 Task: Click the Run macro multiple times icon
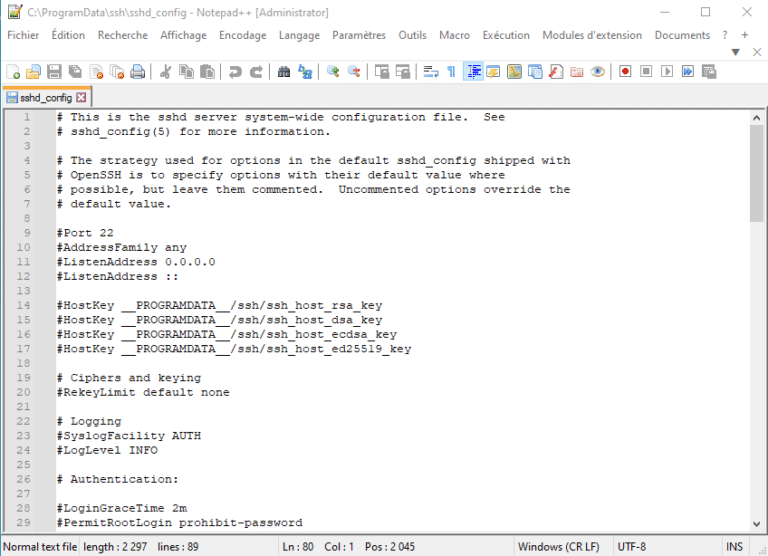[x=688, y=72]
